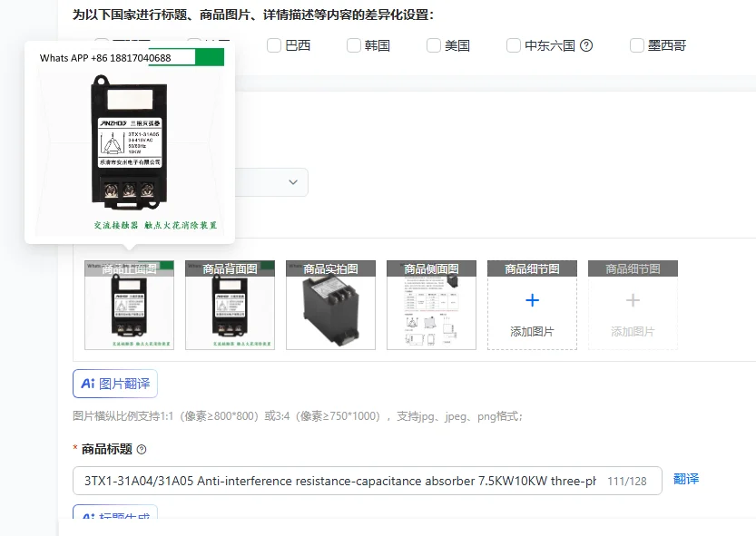Click the 111/128 character counter
Screen dimensions: 756x536
click(x=627, y=481)
